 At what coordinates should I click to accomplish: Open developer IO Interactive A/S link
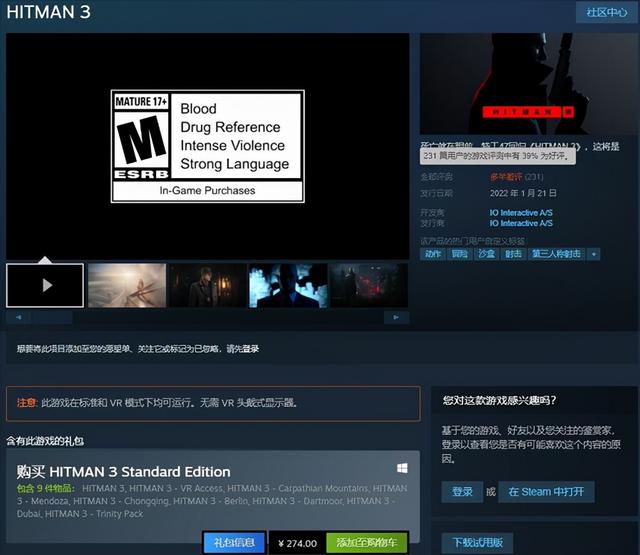[521, 213]
